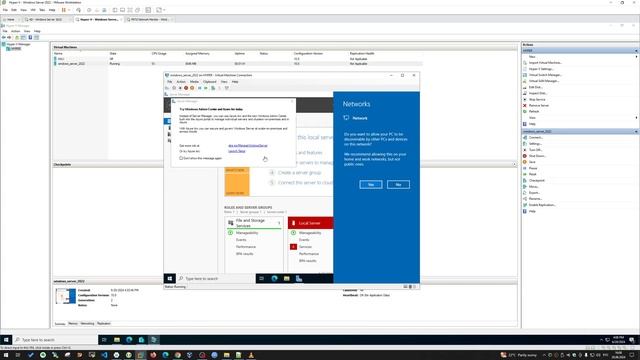The height and width of the screenshot is (360, 640).
Task: Click the VMware pause VM toolbar button
Action: click(64, 10)
